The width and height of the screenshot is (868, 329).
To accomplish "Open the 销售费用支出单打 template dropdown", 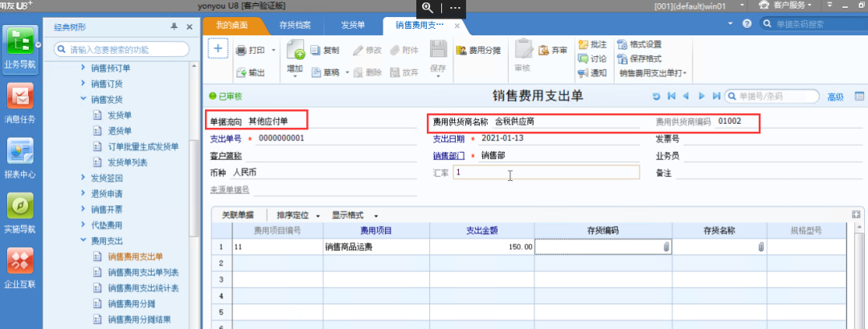I will pyautogui.click(x=653, y=72).
